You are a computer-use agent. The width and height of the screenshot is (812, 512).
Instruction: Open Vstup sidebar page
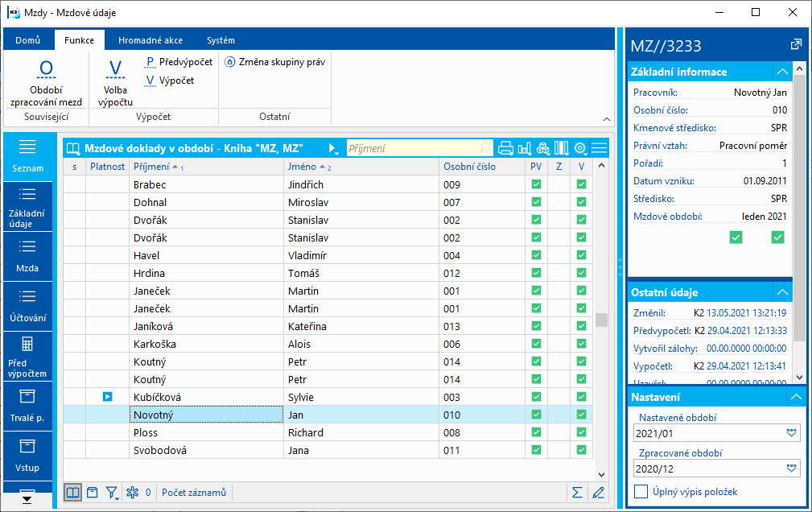pyautogui.click(x=27, y=456)
